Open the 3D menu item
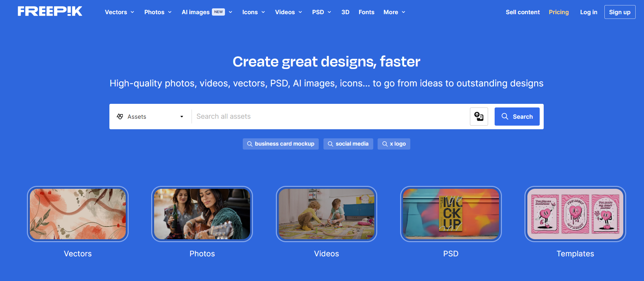 coord(345,12)
